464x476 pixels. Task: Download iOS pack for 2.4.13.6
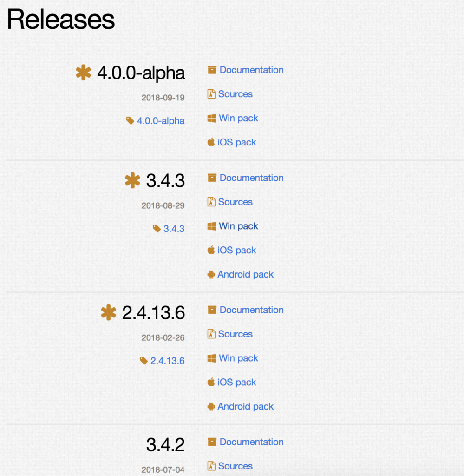[x=236, y=382]
